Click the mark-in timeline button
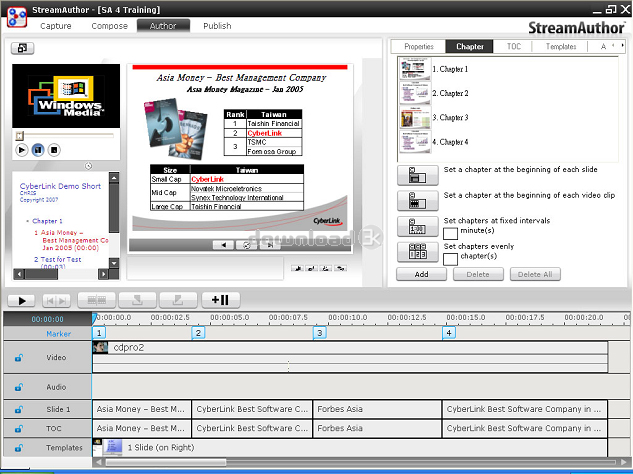Viewport: 633px width, 474px height. tap(137, 300)
